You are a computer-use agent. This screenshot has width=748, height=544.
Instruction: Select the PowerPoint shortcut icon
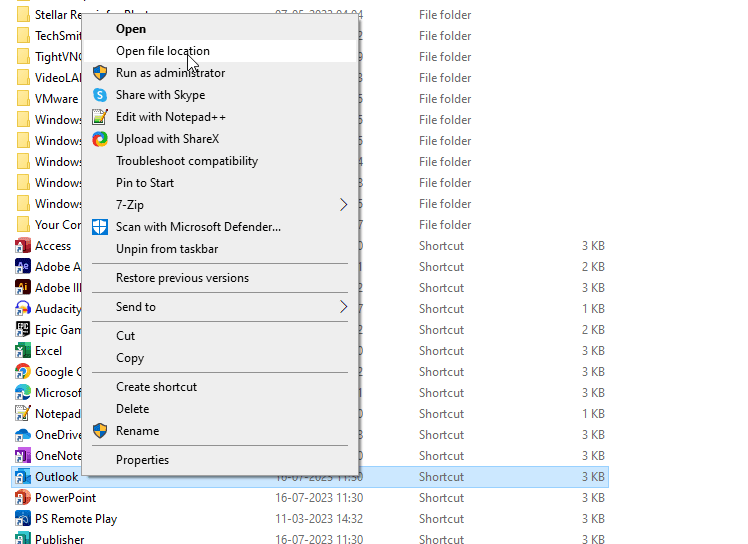(22, 498)
